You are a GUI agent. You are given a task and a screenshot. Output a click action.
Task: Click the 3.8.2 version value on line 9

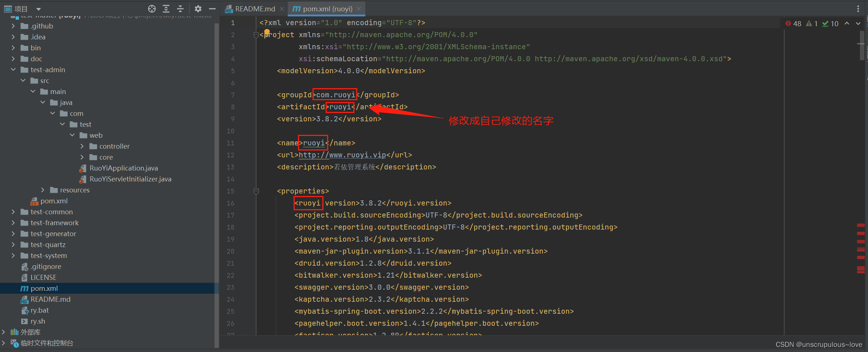click(x=327, y=119)
